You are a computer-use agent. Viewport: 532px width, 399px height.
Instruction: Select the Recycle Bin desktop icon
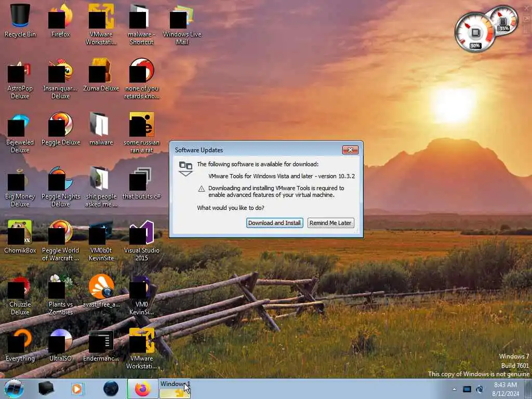pos(20,20)
